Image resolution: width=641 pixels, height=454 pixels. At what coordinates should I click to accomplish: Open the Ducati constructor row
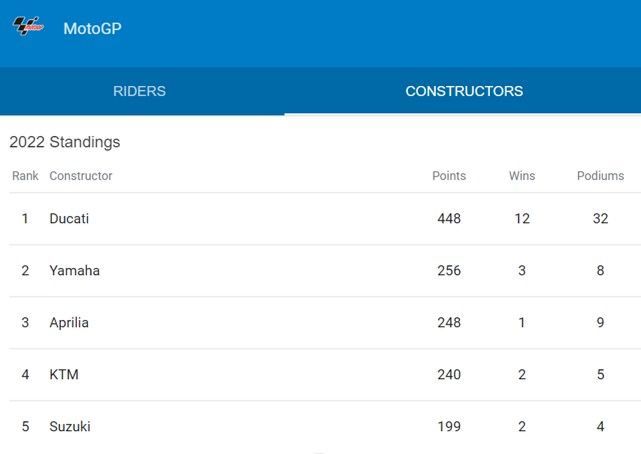(69, 218)
